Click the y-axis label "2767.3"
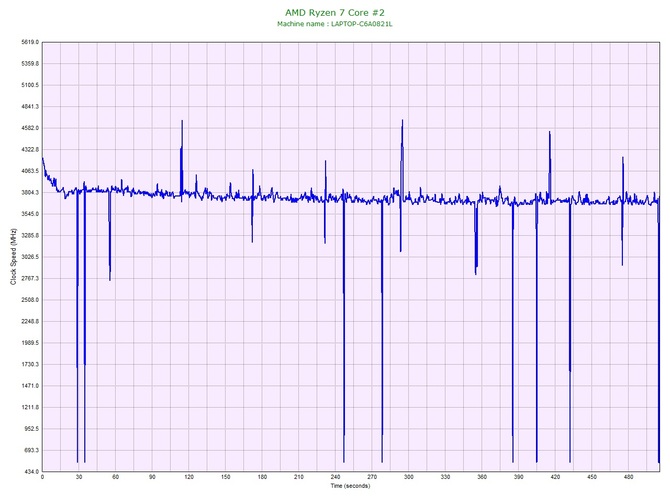The height and width of the screenshot is (503, 670). click(30, 279)
